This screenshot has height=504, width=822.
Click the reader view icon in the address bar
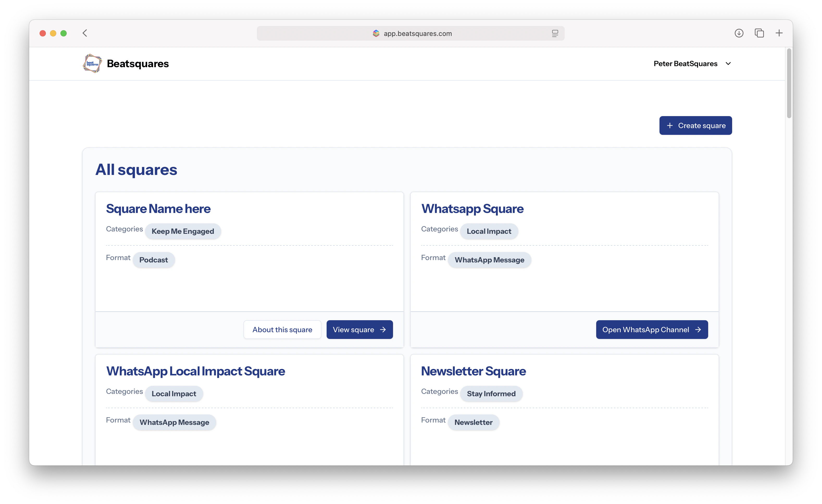[555, 33]
